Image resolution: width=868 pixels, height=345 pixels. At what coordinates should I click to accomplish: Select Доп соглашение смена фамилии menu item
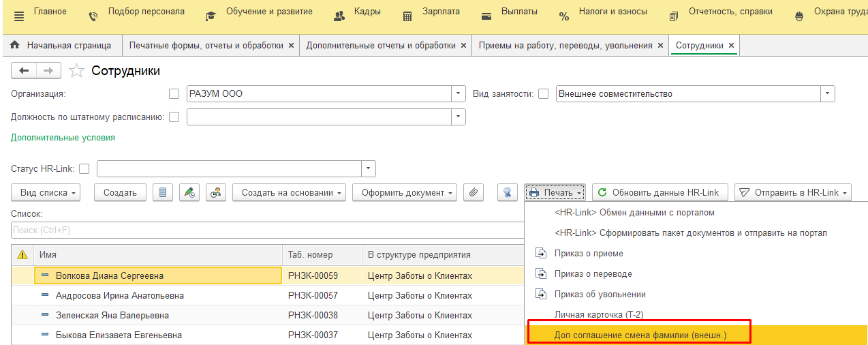[x=640, y=335]
